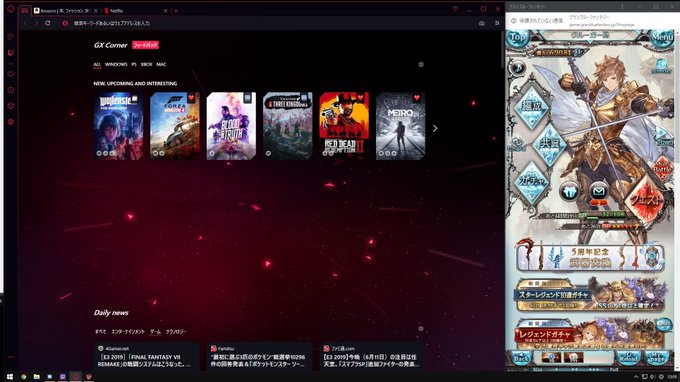
Task: Show next games with right chevron
Action: coord(435,128)
